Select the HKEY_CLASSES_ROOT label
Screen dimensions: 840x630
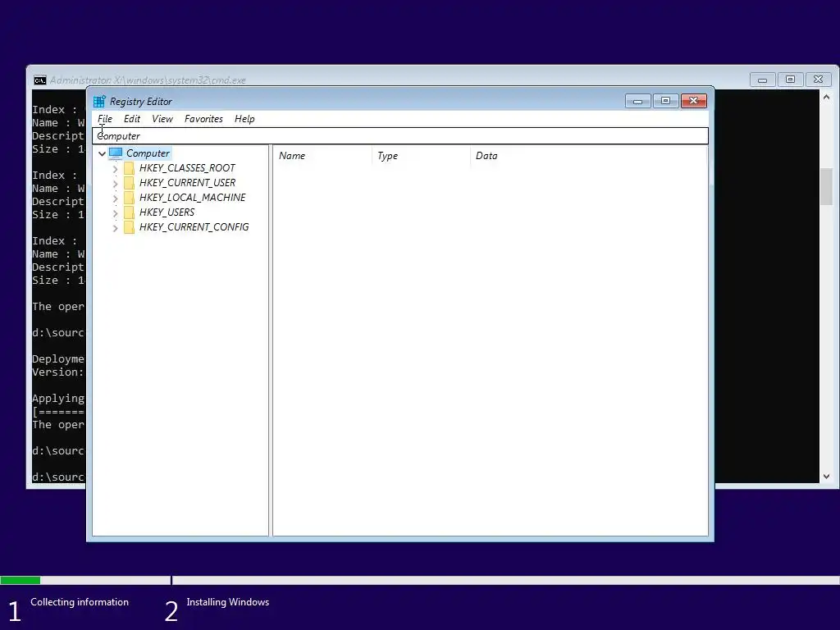[187, 168]
